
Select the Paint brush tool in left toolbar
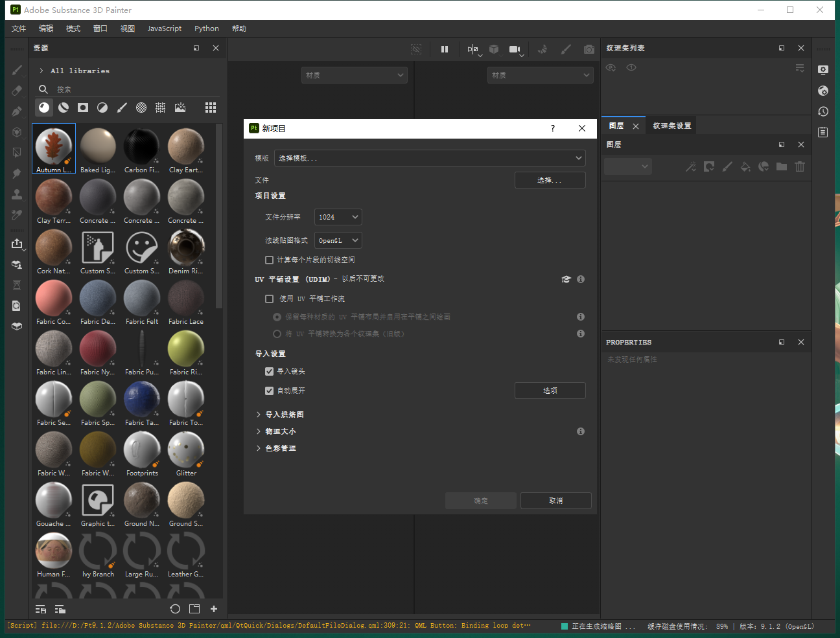coord(17,70)
